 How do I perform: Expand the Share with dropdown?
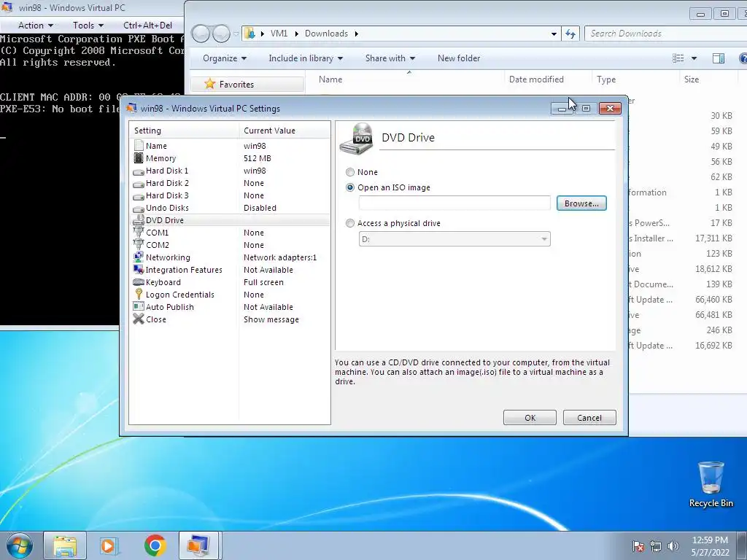[391, 58]
